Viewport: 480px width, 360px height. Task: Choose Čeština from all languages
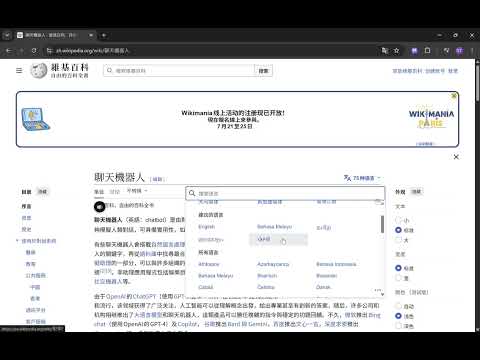(x=266, y=287)
